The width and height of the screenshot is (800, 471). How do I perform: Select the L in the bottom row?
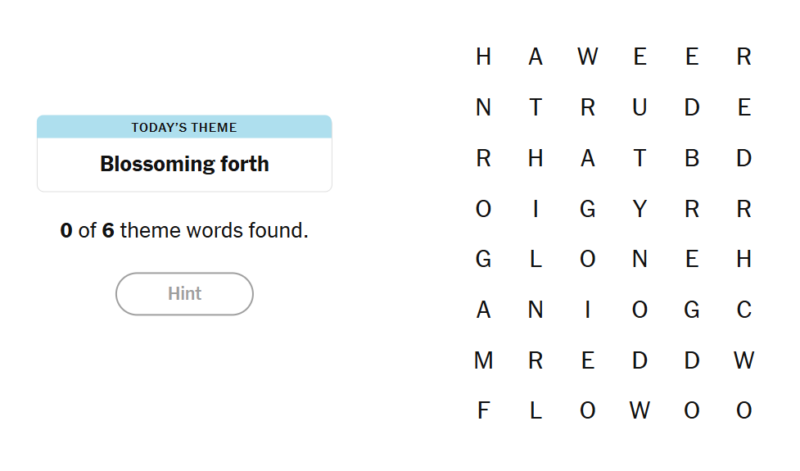536,410
